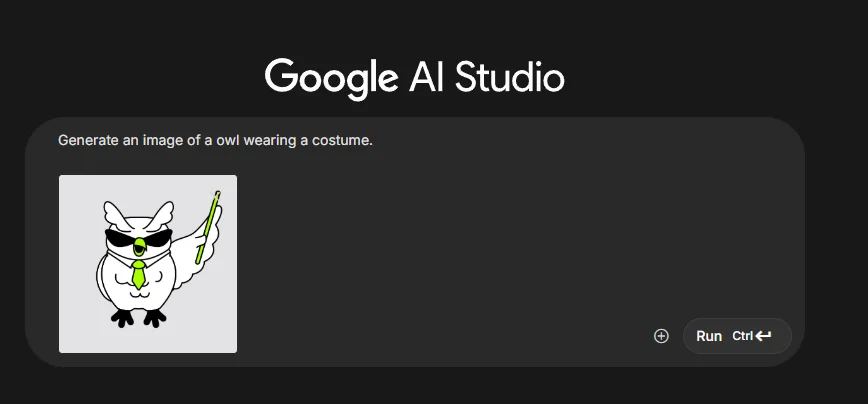The image size is (868, 404).
Task: Click the plus circle insert icon
Action: click(x=661, y=336)
